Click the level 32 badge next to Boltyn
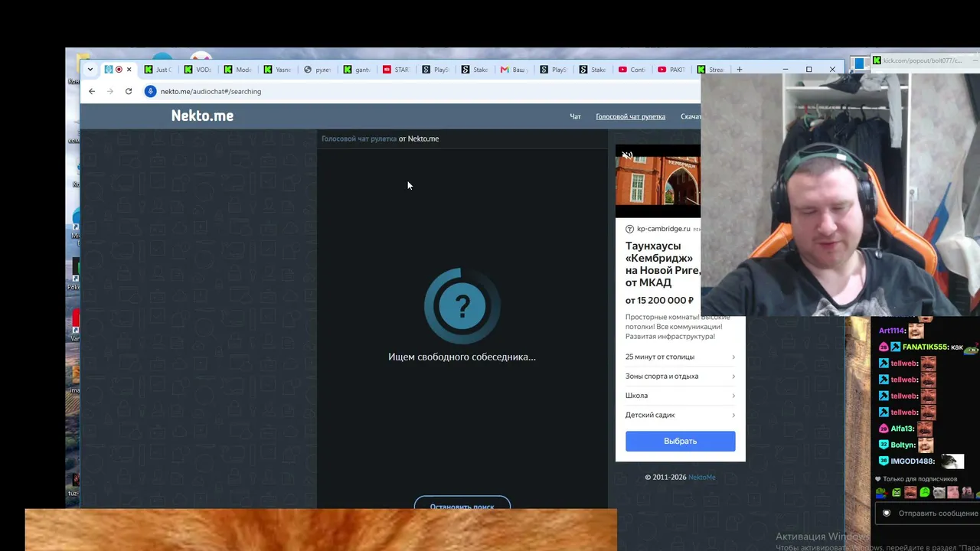980x551 pixels. (x=884, y=445)
